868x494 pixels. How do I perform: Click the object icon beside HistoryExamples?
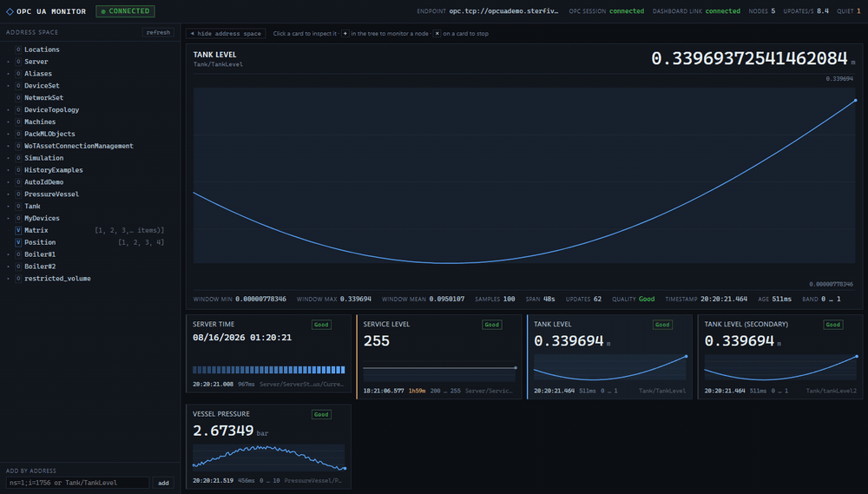pyautogui.click(x=18, y=170)
